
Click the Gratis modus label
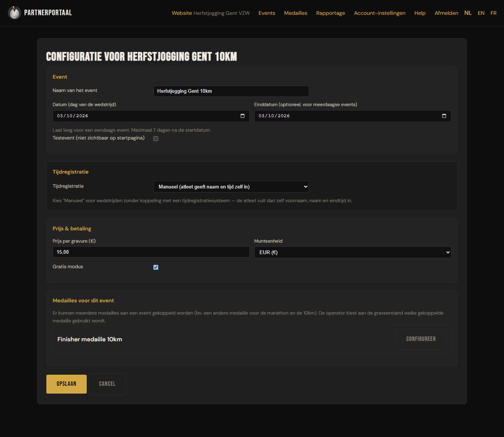68,267
